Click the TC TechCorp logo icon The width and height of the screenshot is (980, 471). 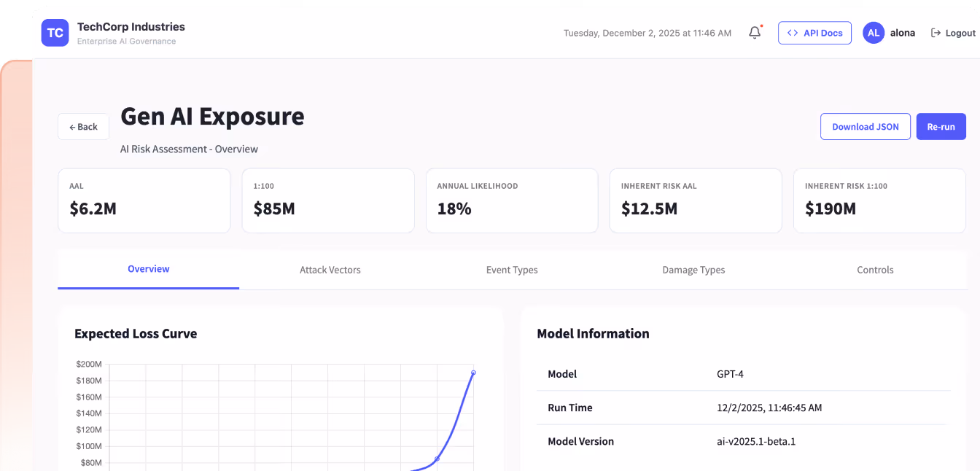[55, 33]
